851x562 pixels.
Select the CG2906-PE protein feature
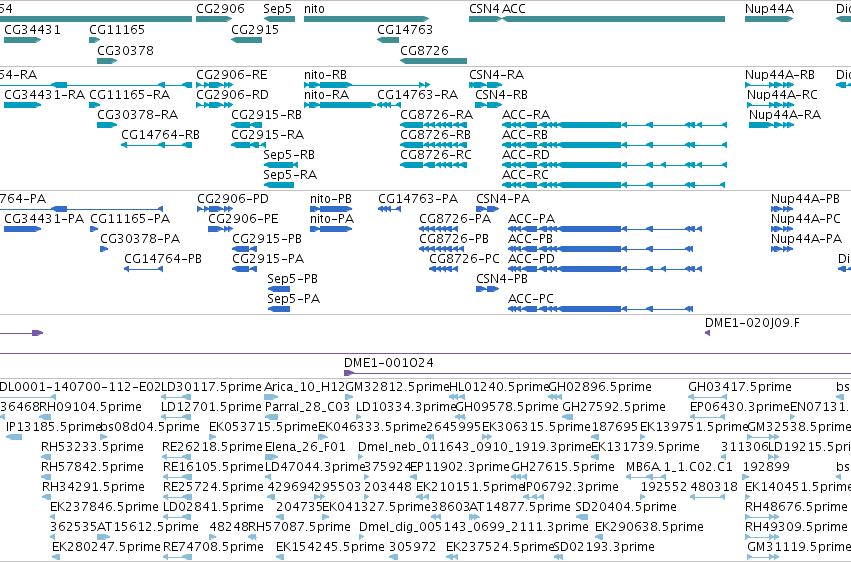[220, 229]
